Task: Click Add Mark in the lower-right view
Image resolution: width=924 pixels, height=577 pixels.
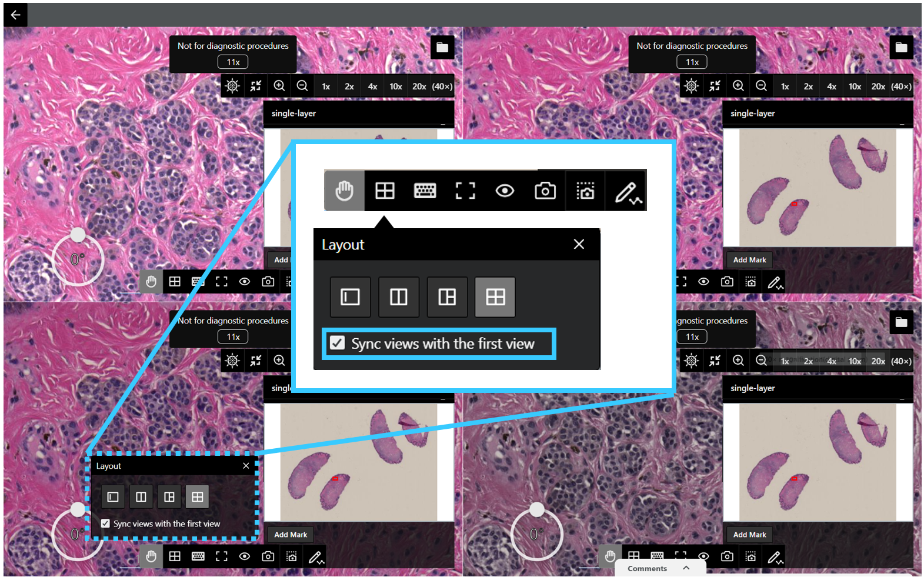Action: click(x=749, y=535)
